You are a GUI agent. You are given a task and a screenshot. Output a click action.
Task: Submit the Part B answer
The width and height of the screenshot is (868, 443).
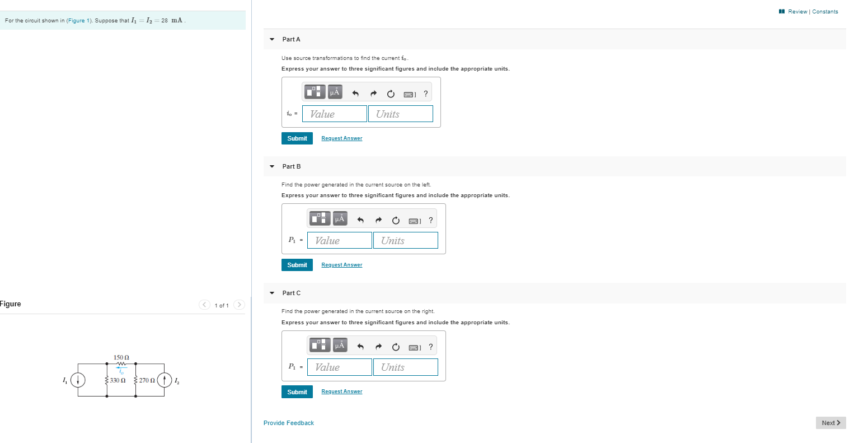tap(297, 265)
